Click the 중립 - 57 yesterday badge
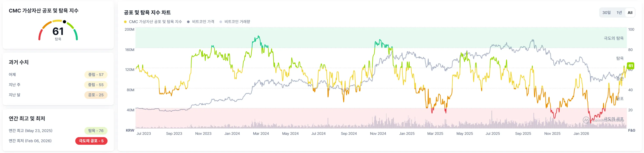This screenshot has width=644, height=153. click(96, 75)
